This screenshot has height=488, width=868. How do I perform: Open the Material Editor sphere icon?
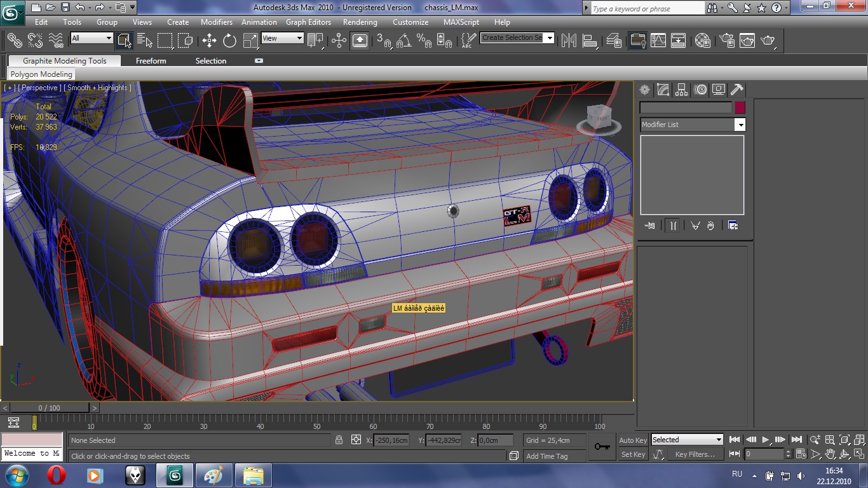click(703, 41)
